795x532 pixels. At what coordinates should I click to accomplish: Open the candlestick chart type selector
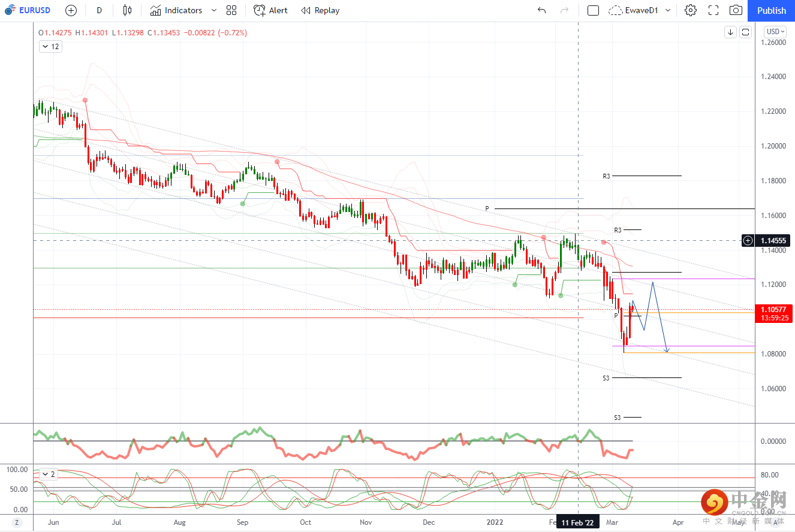pyautogui.click(x=127, y=10)
